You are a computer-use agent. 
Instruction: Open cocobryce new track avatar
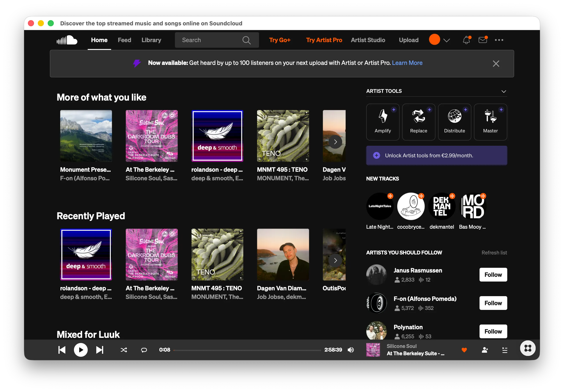point(411,206)
